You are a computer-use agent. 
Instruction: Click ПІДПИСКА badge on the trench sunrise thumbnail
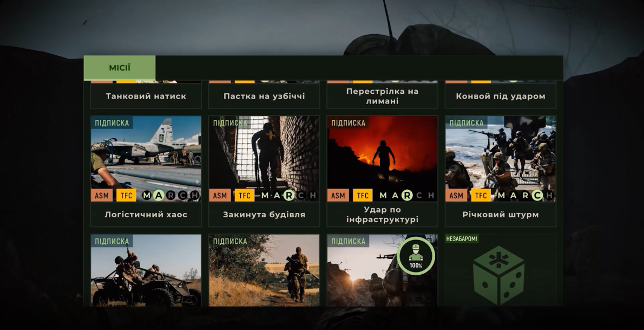[x=349, y=241]
